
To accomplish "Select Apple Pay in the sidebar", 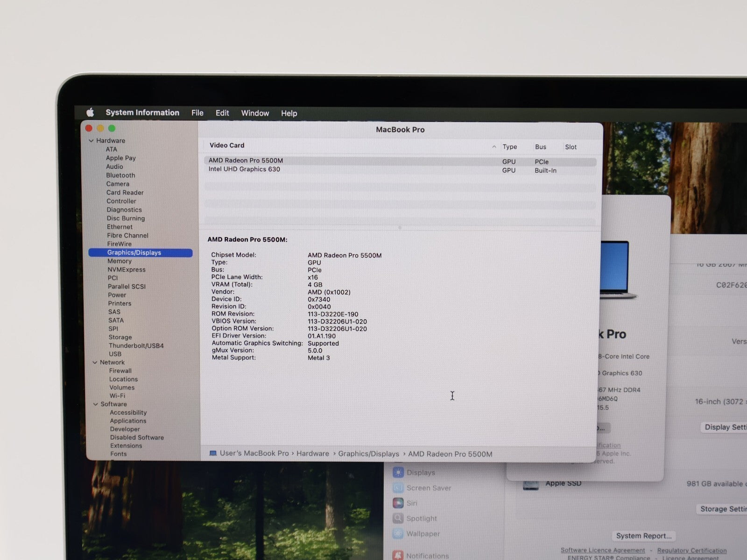I will pos(121,158).
